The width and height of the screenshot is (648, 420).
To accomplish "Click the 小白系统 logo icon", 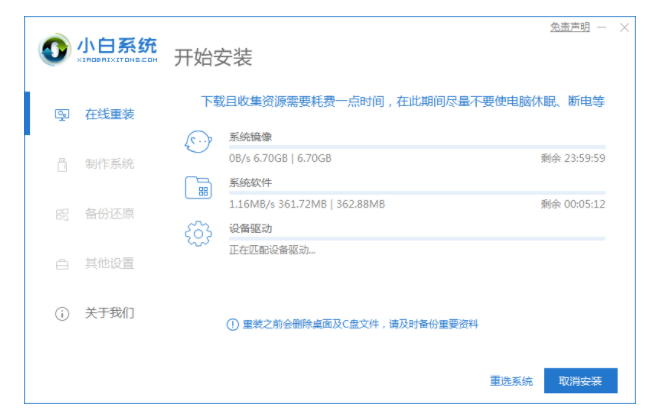I will pyautogui.click(x=54, y=50).
